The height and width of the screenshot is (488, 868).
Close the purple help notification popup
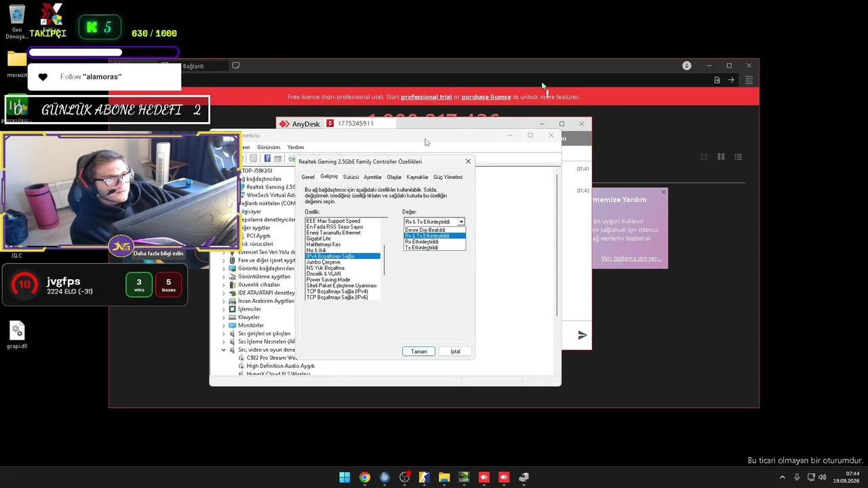click(x=663, y=192)
